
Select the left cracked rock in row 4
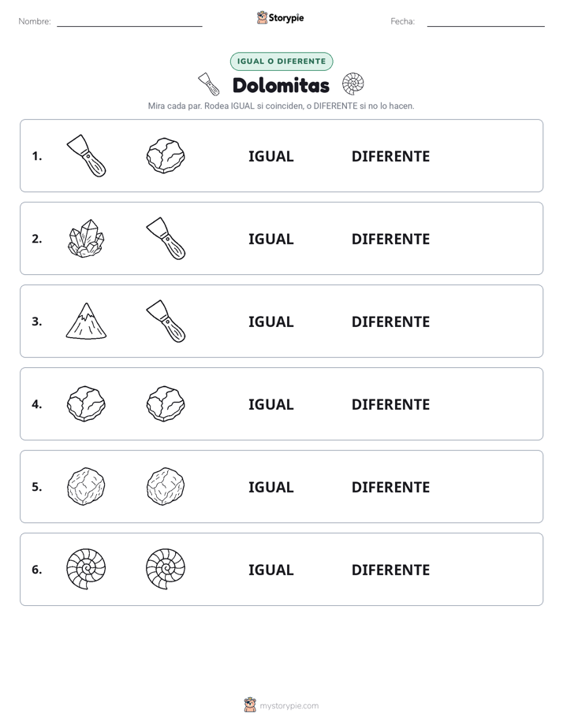87,404
